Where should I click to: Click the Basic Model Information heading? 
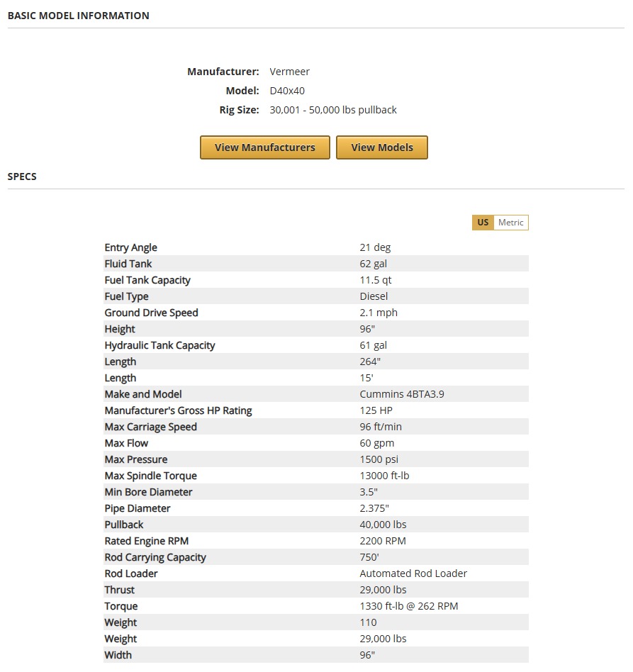(78, 16)
